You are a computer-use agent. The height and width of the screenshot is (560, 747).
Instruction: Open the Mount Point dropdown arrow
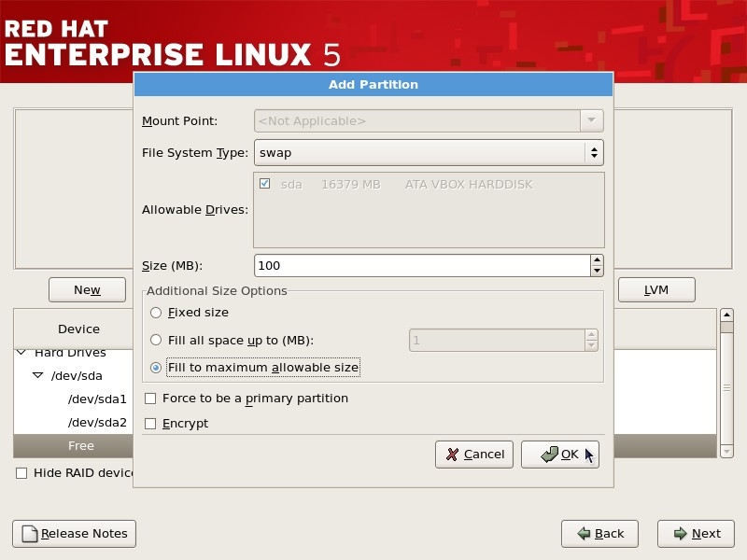tap(592, 120)
